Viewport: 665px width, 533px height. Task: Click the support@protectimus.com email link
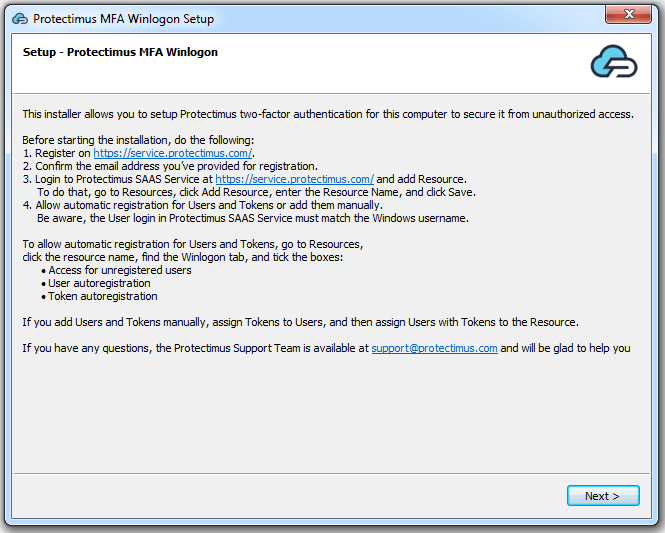point(434,348)
